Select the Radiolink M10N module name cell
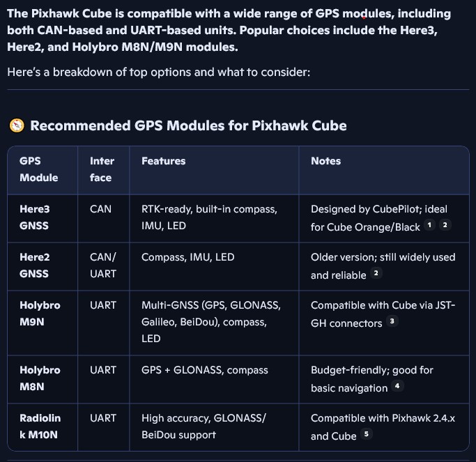 40,426
